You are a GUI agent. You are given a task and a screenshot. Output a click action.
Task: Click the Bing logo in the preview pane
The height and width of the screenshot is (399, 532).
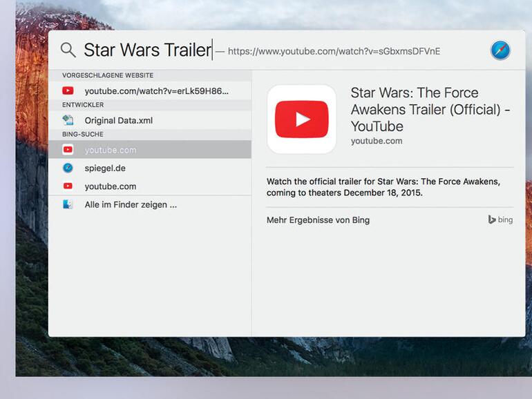(x=500, y=220)
